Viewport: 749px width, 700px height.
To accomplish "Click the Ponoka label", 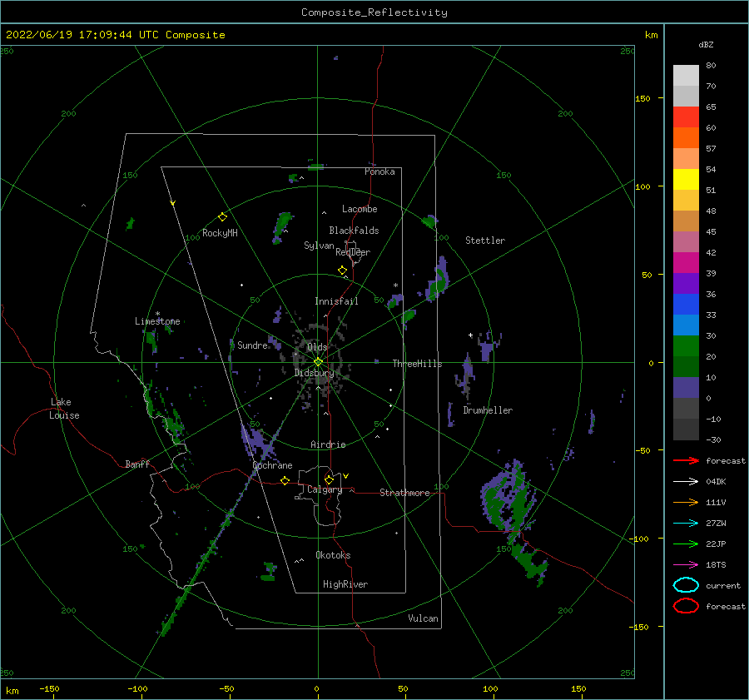I will coord(379,171).
